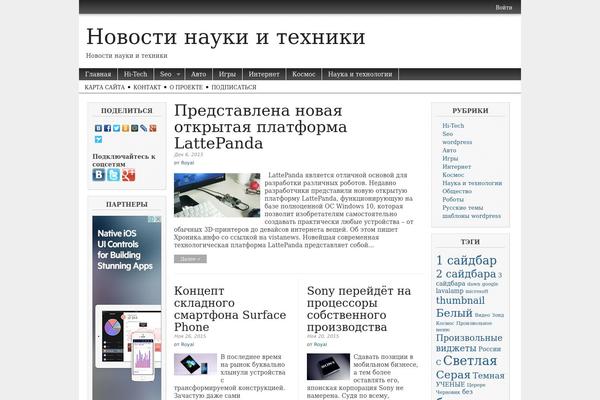Viewport: 600px width, 400px height.
Task: Go to Авто menu section
Action: tap(198, 74)
